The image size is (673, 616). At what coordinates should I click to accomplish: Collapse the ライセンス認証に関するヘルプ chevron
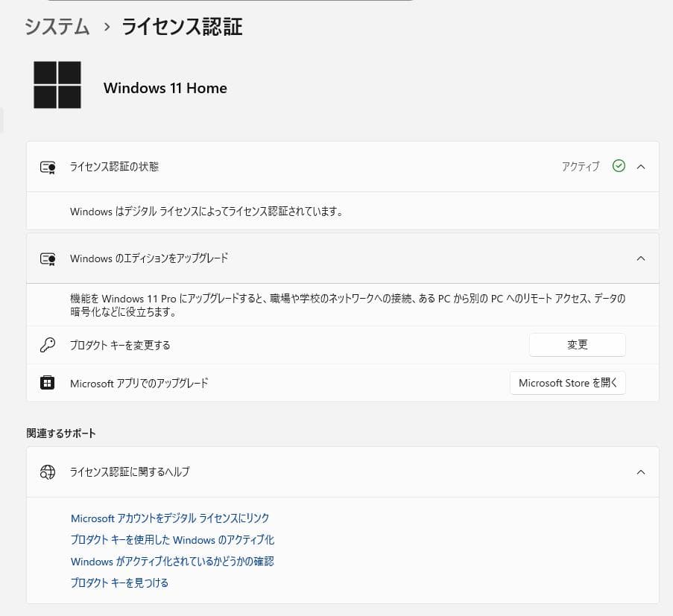[641, 471]
